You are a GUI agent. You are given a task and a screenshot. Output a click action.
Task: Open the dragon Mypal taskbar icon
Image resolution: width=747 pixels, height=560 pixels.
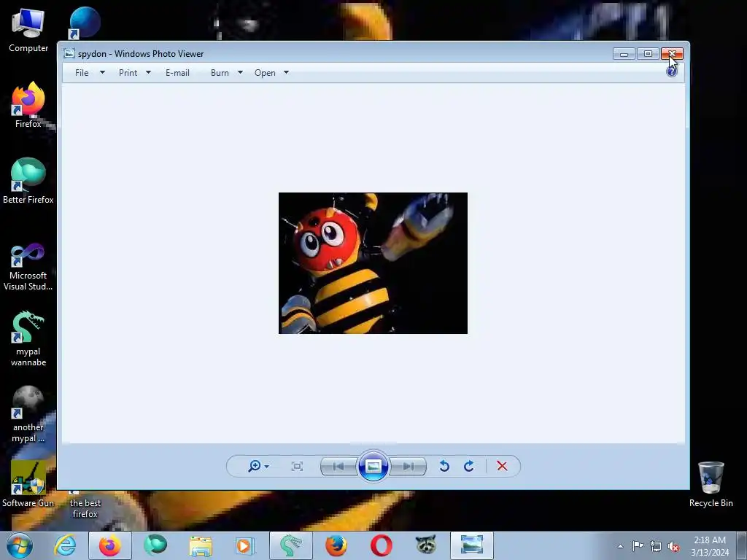pyautogui.click(x=290, y=545)
